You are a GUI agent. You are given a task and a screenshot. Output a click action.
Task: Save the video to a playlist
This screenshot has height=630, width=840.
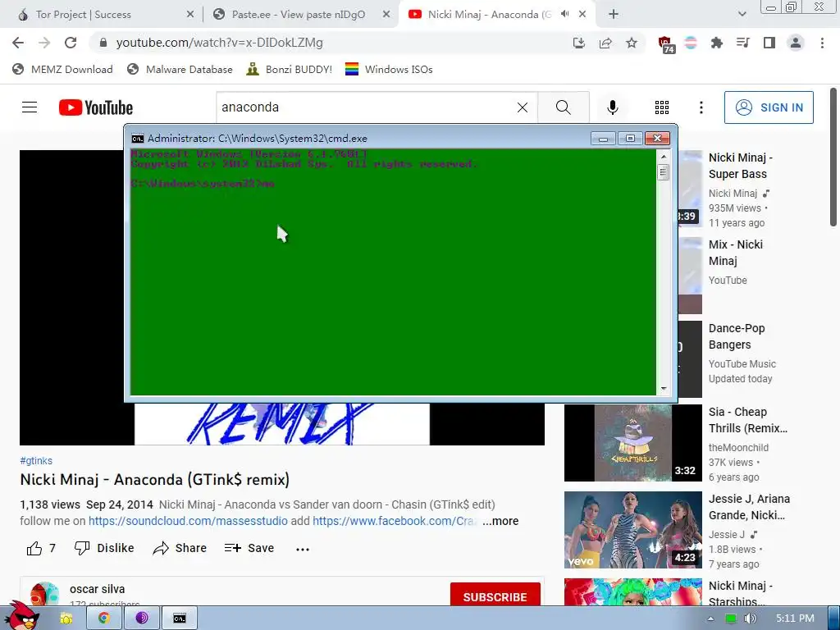click(249, 548)
